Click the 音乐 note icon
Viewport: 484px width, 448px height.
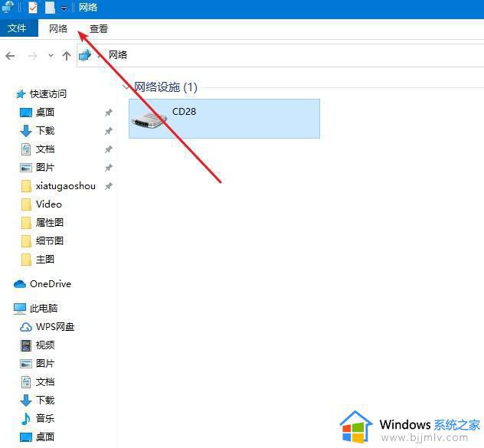[26, 419]
